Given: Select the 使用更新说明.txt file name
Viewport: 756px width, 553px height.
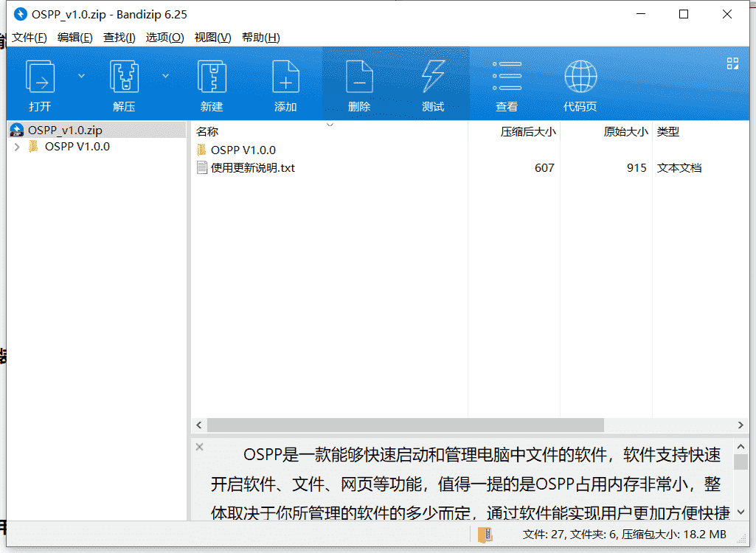Looking at the screenshot, I should (253, 168).
